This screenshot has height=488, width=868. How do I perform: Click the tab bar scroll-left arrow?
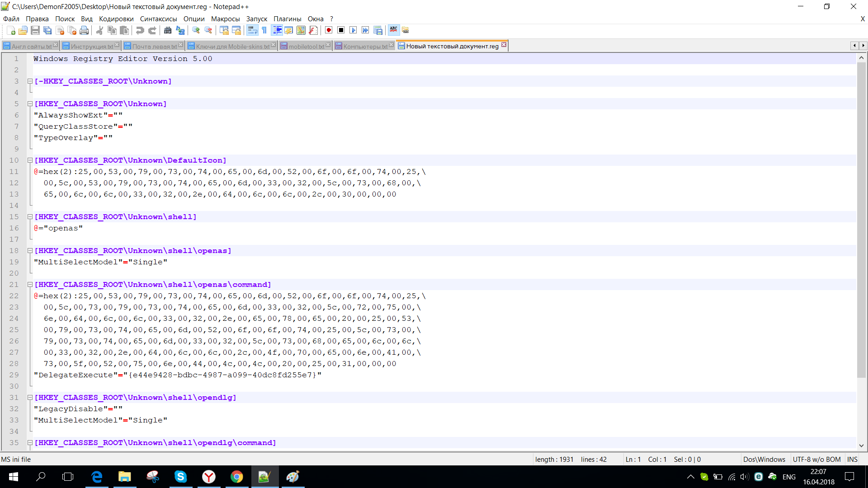pyautogui.click(x=854, y=46)
